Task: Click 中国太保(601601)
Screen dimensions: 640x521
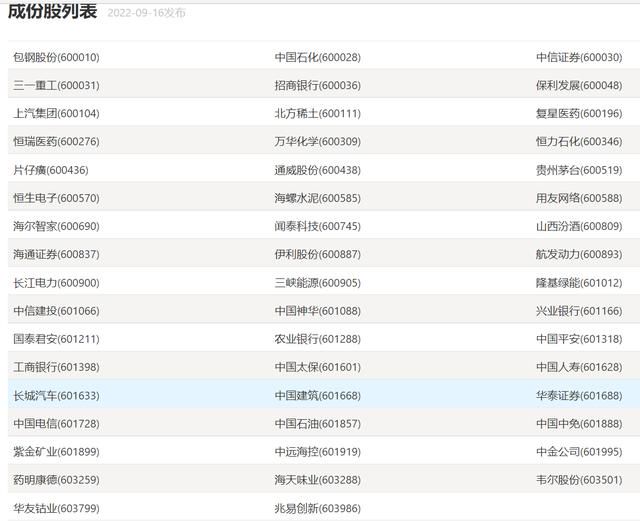Action: pos(318,367)
